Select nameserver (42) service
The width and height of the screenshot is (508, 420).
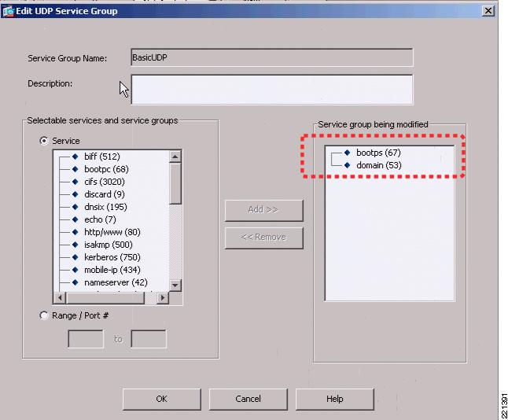pos(116,282)
